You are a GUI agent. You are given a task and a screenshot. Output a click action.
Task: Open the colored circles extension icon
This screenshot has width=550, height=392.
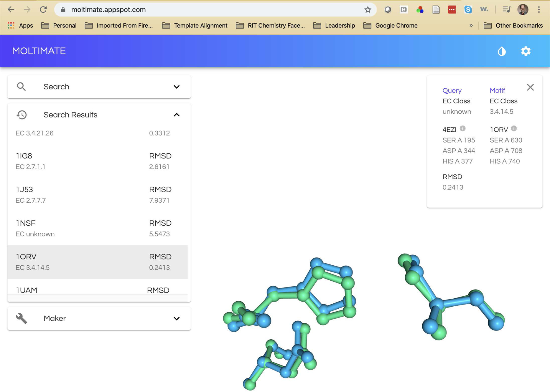(x=420, y=9)
